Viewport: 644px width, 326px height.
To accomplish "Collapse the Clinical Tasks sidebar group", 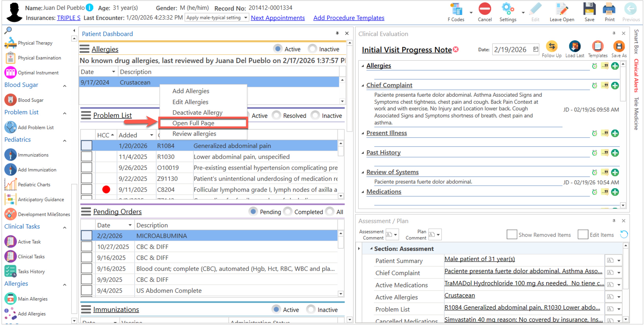I will click(x=64, y=227).
